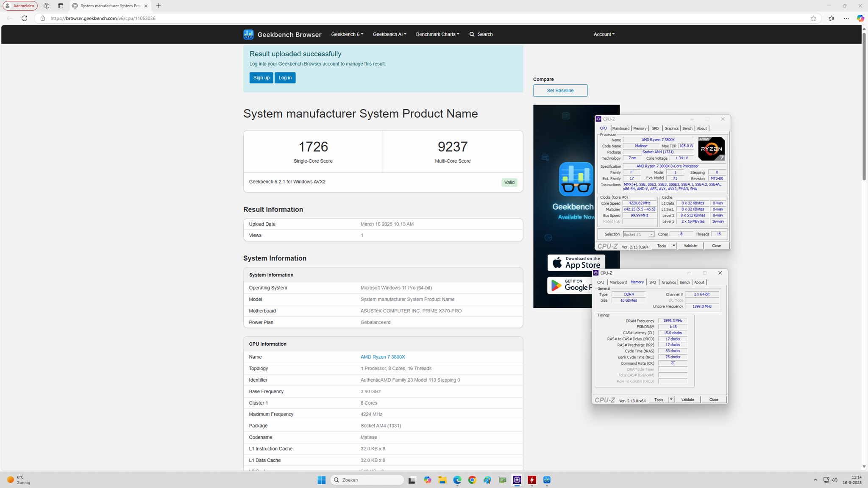
Task: Click the Log in button
Action: (285, 78)
